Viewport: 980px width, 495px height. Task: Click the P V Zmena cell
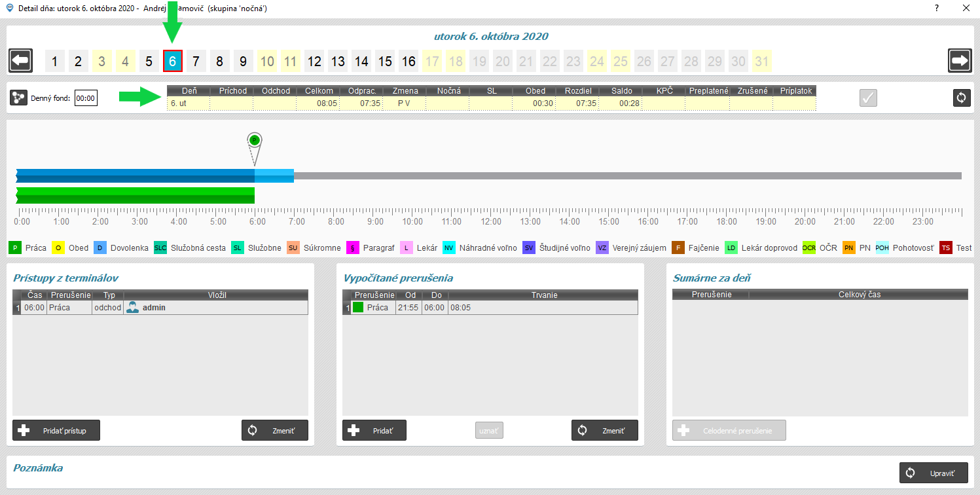coord(404,103)
